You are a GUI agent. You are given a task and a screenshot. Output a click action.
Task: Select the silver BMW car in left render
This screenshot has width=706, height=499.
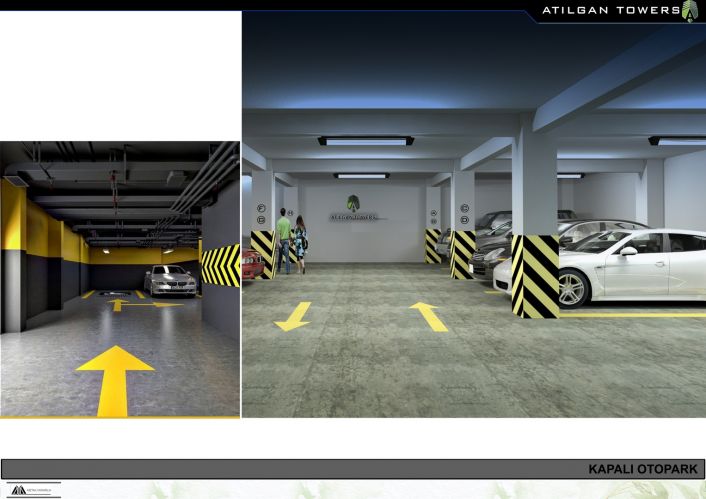[x=170, y=281]
